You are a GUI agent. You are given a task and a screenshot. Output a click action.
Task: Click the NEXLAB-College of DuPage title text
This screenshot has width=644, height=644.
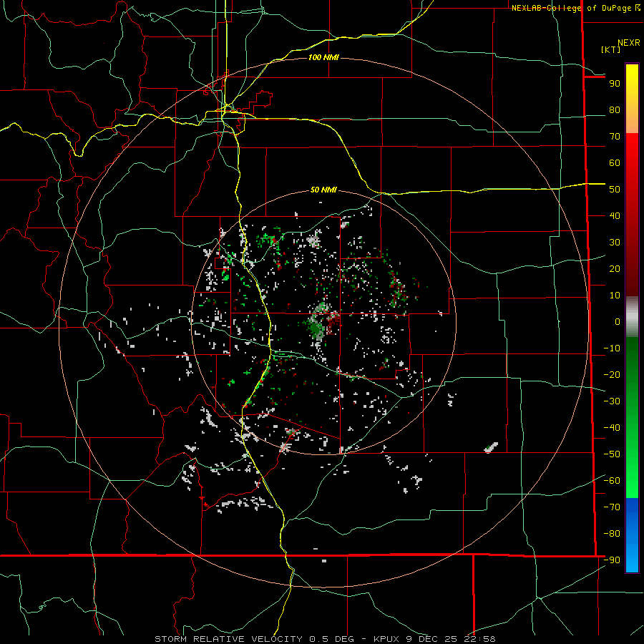click(572, 8)
